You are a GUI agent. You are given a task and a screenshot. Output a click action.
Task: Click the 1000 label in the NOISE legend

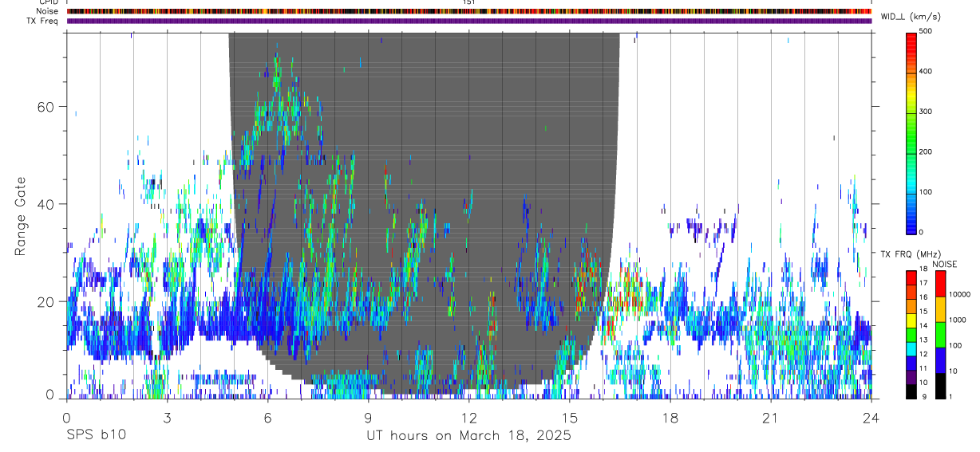[958, 320]
